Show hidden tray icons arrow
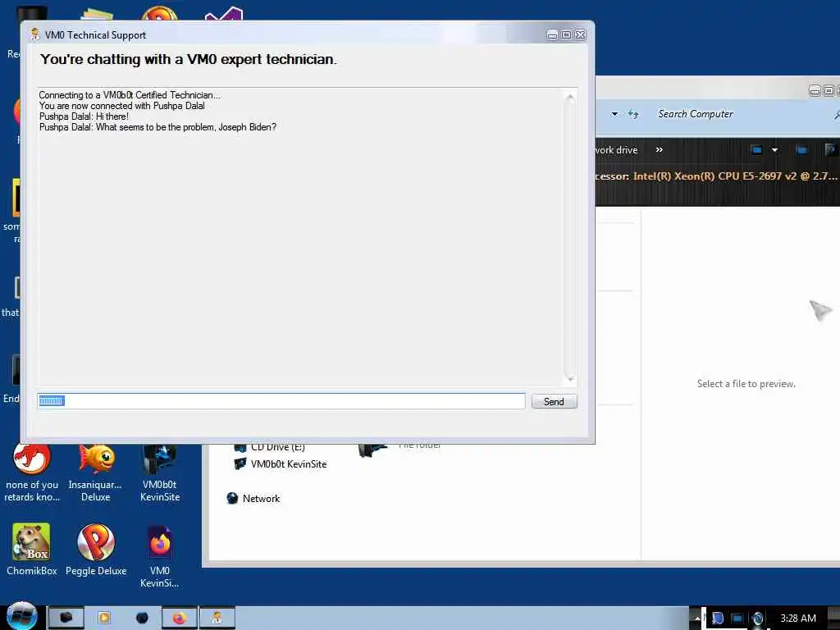The width and height of the screenshot is (840, 630). [697, 619]
